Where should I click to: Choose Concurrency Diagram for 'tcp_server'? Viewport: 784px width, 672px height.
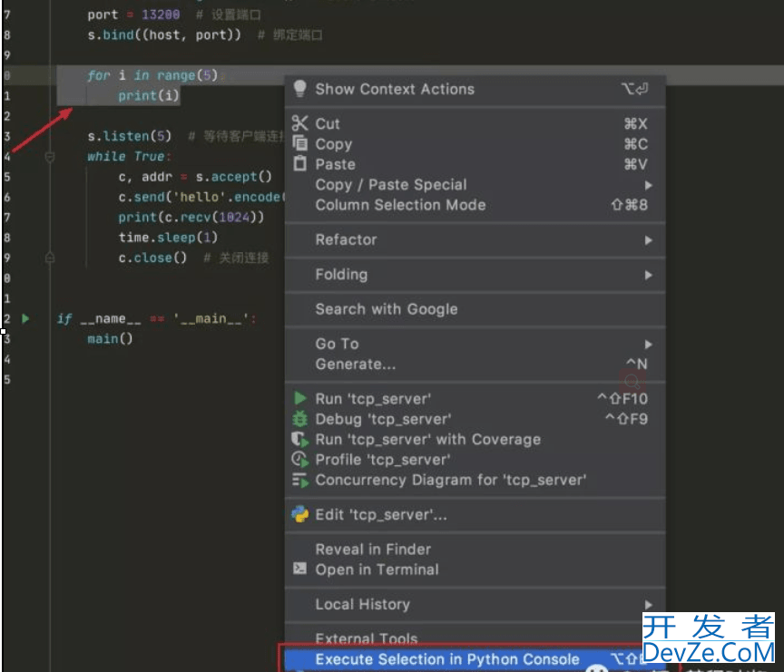tap(475, 480)
